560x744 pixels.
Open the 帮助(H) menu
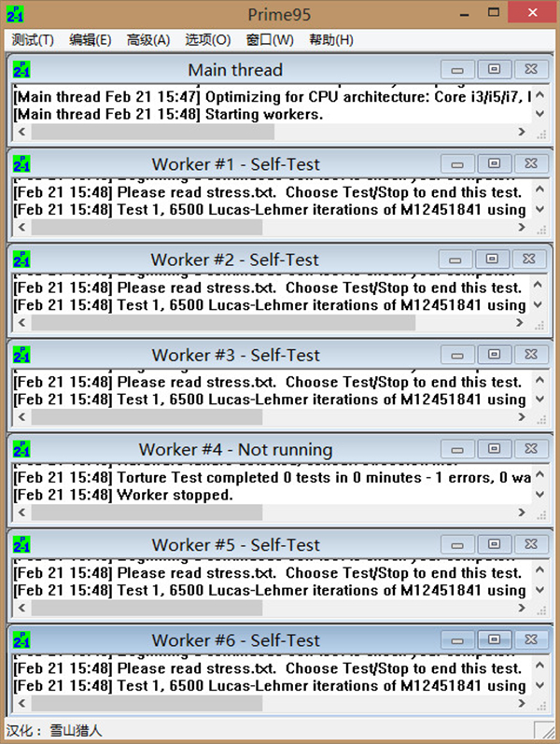pyautogui.click(x=331, y=40)
